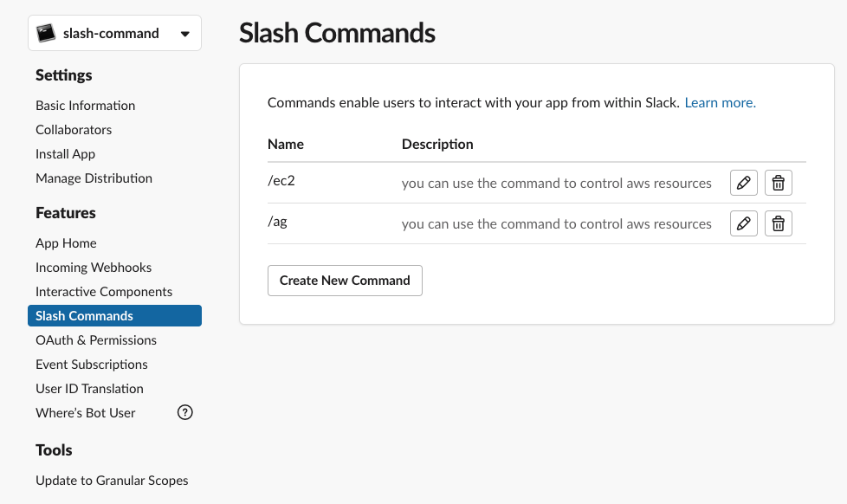
Task: Edit the /ec2 command with pencil icon
Action: 743,183
